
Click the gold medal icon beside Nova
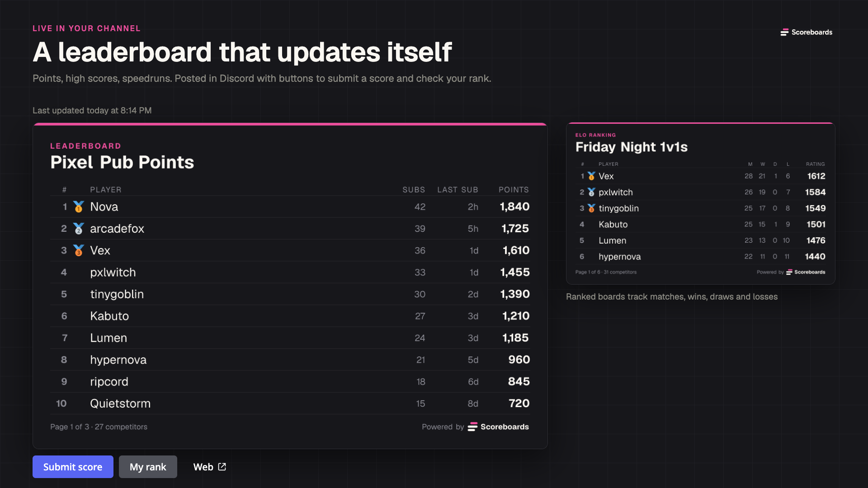[79, 206]
